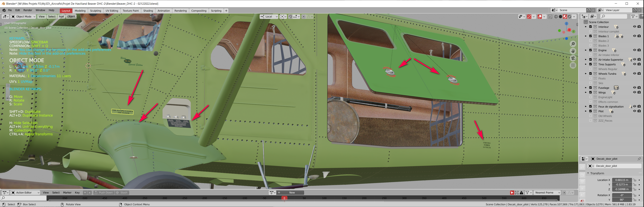Toggle only show errors warning icon
Image resolution: width=644 pixels, height=207 pixels.
(x=521, y=193)
